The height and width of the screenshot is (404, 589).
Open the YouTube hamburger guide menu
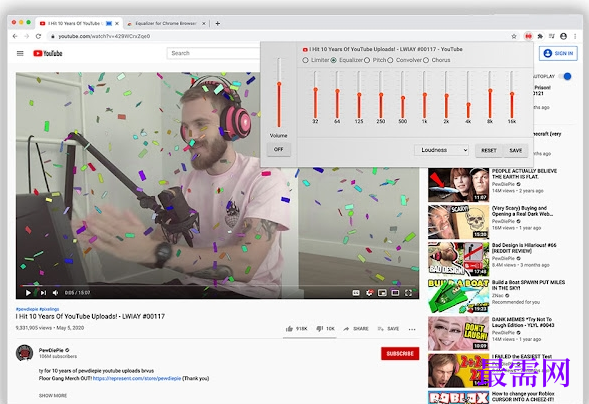coord(20,53)
